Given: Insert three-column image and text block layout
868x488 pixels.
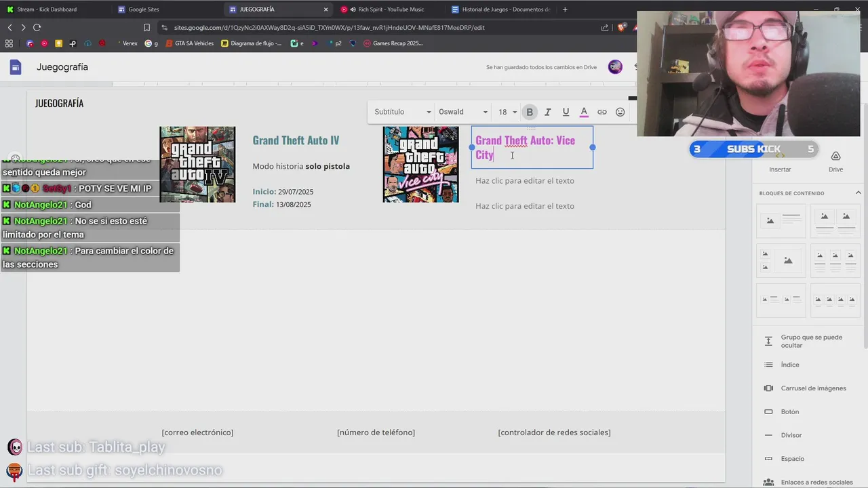Looking at the screenshot, I should coord(835,260).
